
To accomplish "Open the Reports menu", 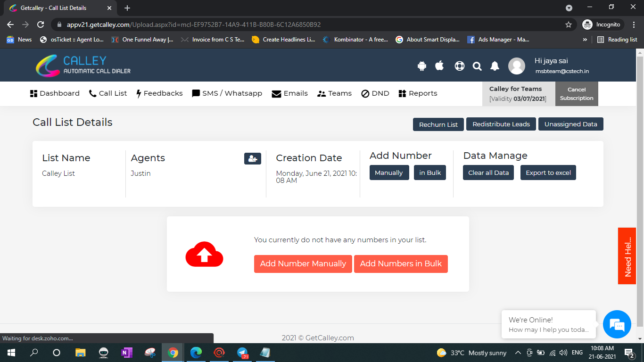I will coord(418,93).
